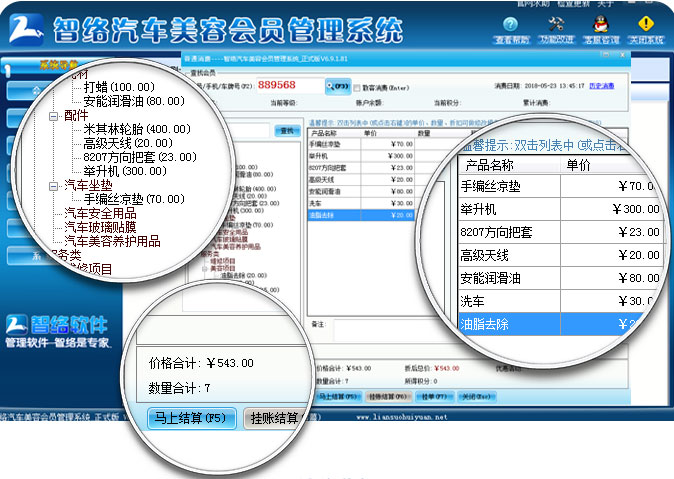Click the enlarged 数量合计: 7 text
This screenshot has width=674, height=479.
click(x=179, y=388)
